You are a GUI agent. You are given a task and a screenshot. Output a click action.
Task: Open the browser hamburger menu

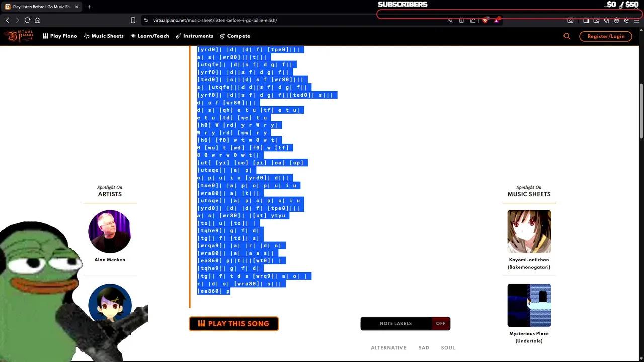pyautogui.click(x=636, y=20)
